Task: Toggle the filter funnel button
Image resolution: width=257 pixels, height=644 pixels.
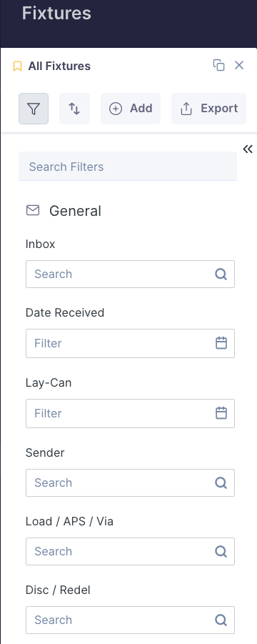Action: coord(34,109)
